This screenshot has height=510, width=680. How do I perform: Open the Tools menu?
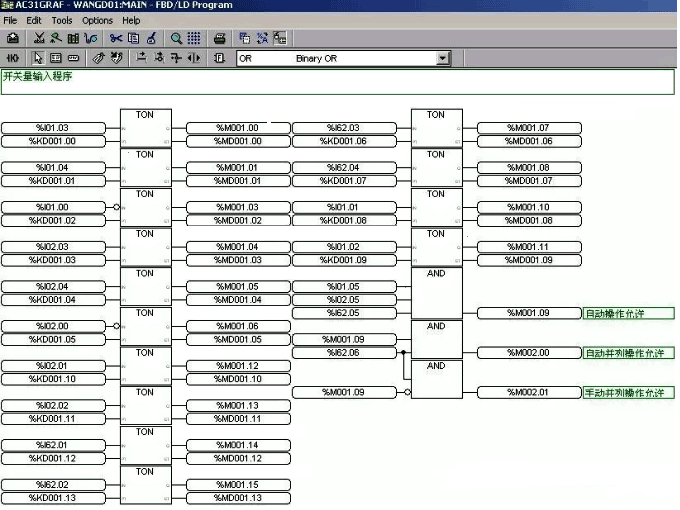tap(62, 20)
